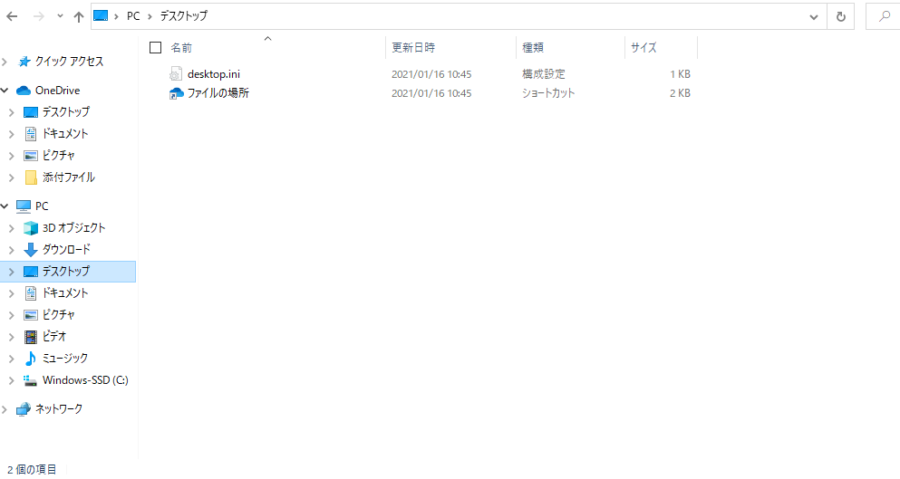900x479 pixels.
Task: Expand the 3D オブジェクト node
Action: point(11,228)
